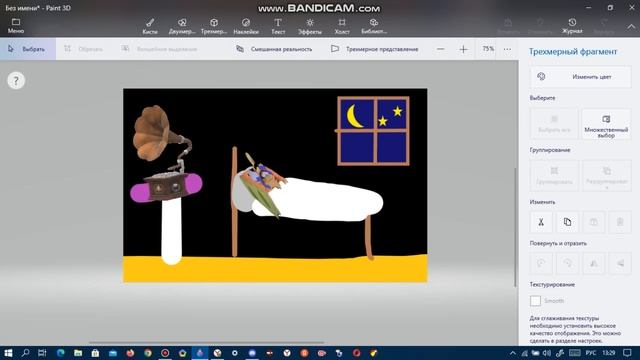
Task: Open the Windows Start menu
Action: click(x=8, y=353)
